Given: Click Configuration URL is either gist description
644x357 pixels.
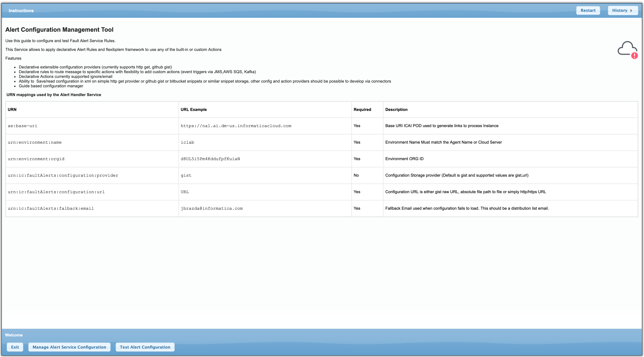Looking at the screenshot, I should click(x=465, y=192).
